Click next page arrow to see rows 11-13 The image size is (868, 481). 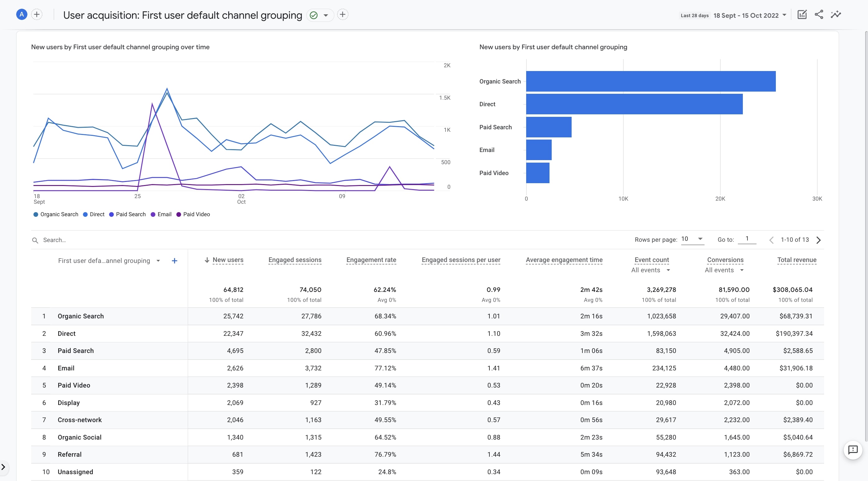[818, 240]
